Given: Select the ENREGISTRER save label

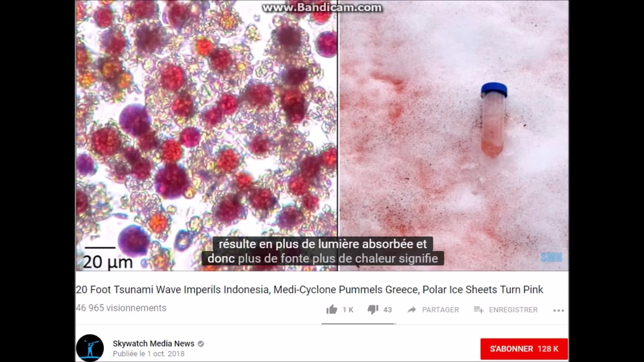Looking at the screenshot, I should click(513, 310).
